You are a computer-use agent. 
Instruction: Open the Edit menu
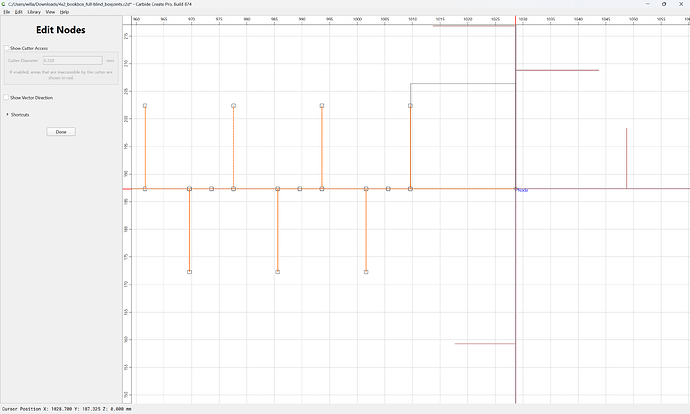click(x=18, y=12)
